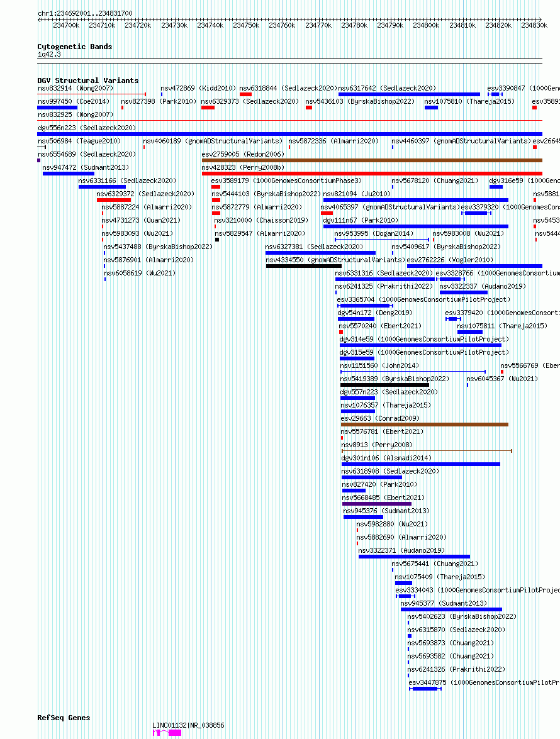The width and height of the screenshot is (560, 739).
Task: Select nsv6327381 (Sedlazeck2020) label
Action: point(314,247)
